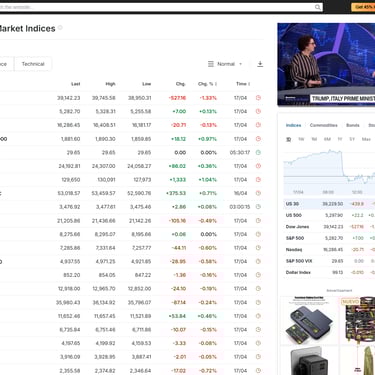Click the search magnifier icon
Image resolution: width=375 pixels, height=375 pixels.
pos(318,7)
